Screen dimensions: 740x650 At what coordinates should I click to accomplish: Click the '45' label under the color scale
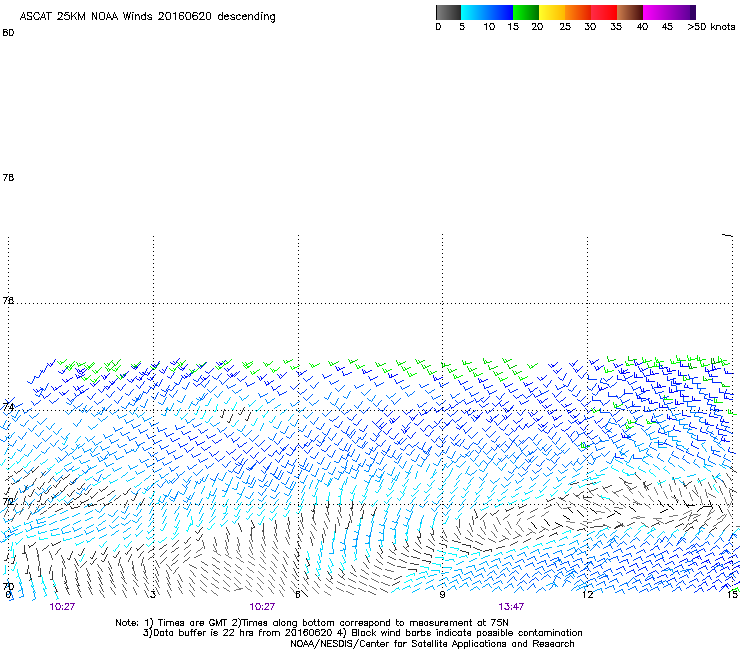pos(667,27)
